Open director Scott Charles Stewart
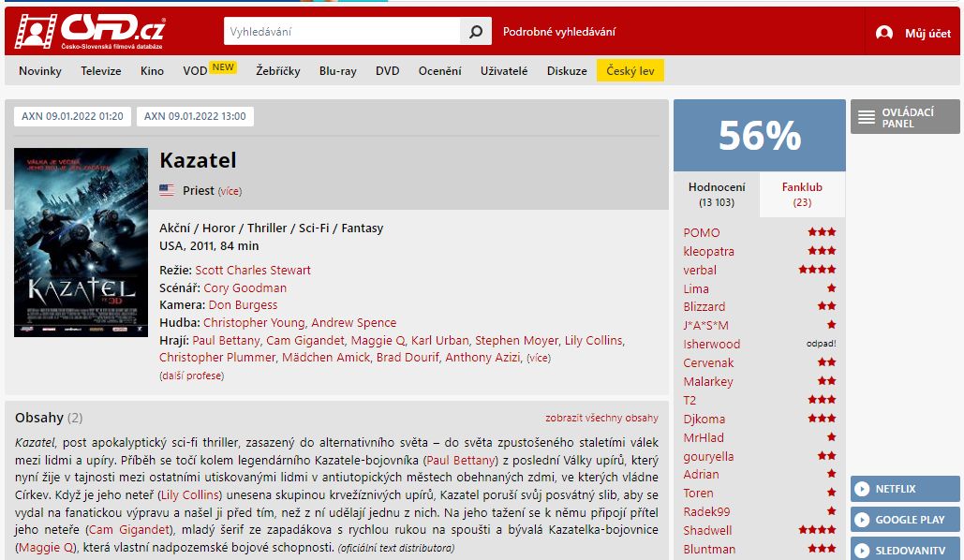964x560 pixels. pos(253,270)
